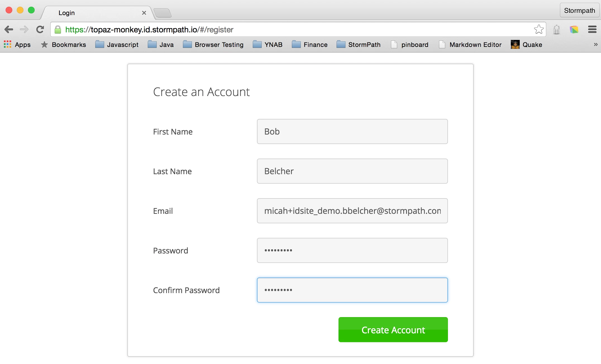Click the green SSL padlock icon

58,30
